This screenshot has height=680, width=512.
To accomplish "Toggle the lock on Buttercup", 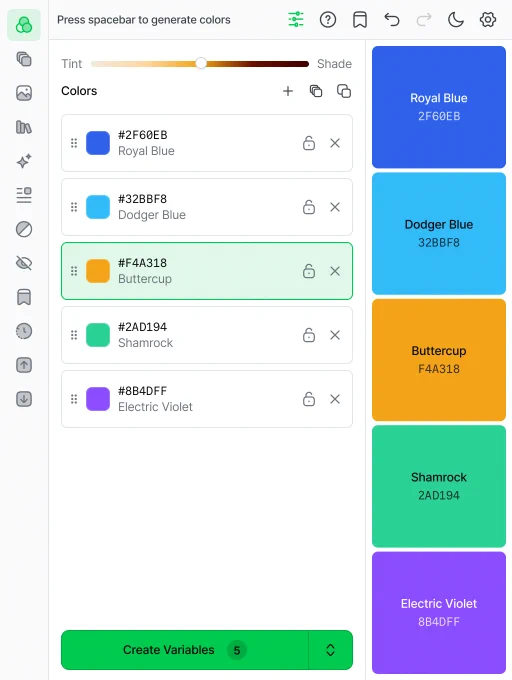I will [309, 271].
